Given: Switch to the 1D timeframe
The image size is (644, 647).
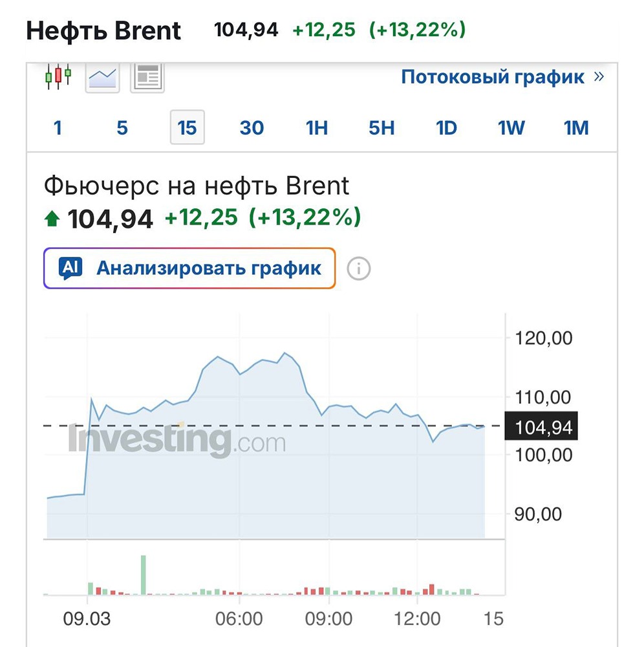Looking at the screenshot, I should click(446, 127).
